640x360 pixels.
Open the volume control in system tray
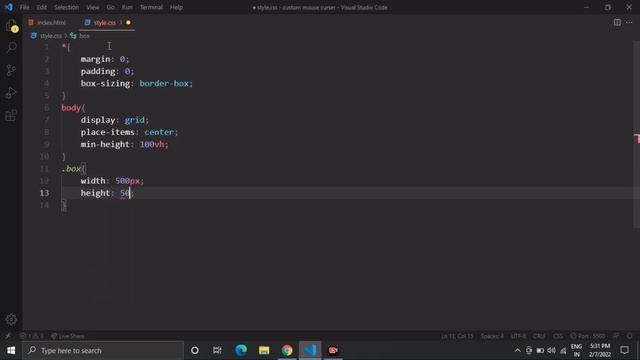click(551, 350)
